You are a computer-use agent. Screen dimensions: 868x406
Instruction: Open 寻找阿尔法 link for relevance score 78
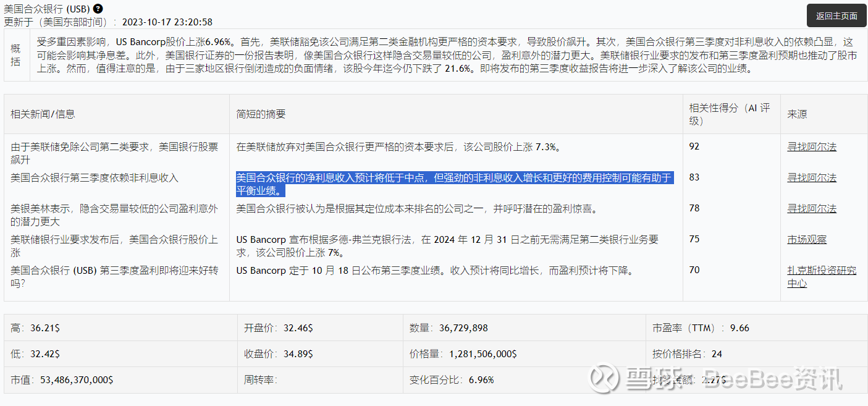coord(811,208)
